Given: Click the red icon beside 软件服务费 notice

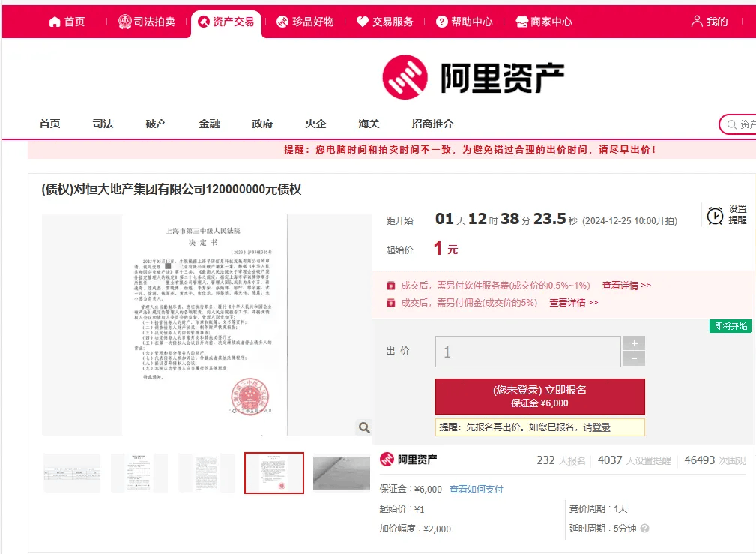Looking at the screenshot, I should [x=390, y=286].
